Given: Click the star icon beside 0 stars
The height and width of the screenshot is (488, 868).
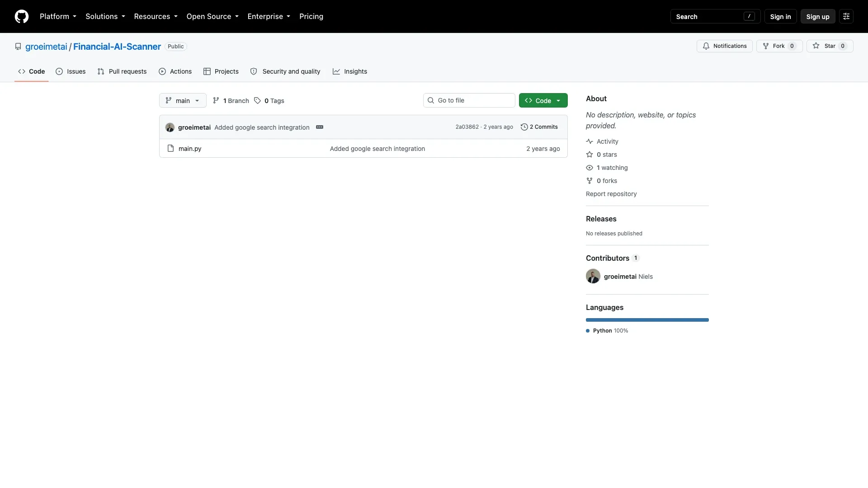Looking at the screenshot, I should point(590,155).
